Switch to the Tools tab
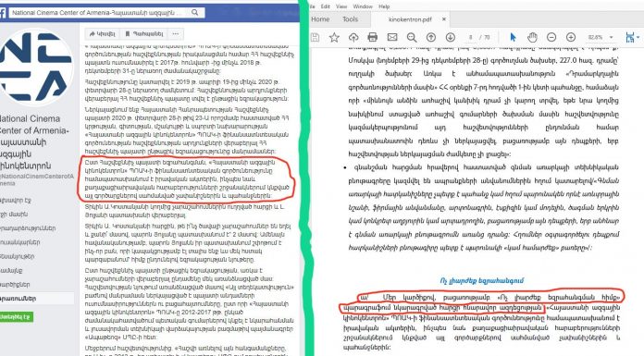Image resolution: width=644 pixels, height=356 pixels. (x=350, y=19)
